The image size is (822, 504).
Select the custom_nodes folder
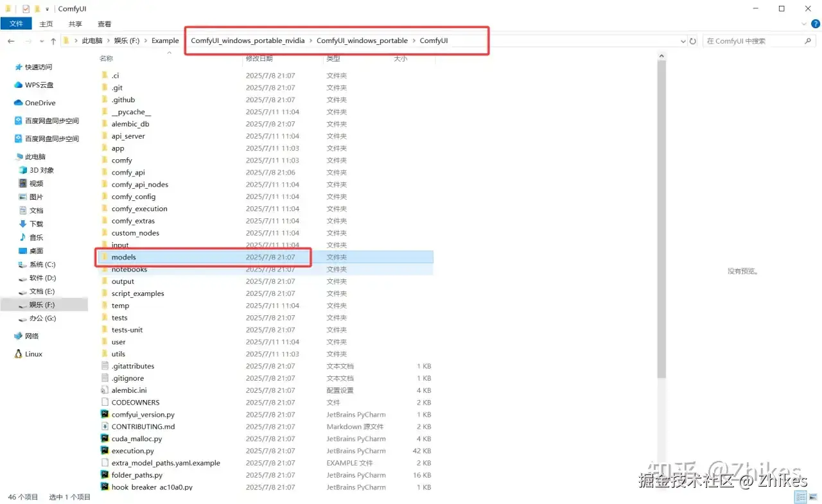[x=136, y=233]
